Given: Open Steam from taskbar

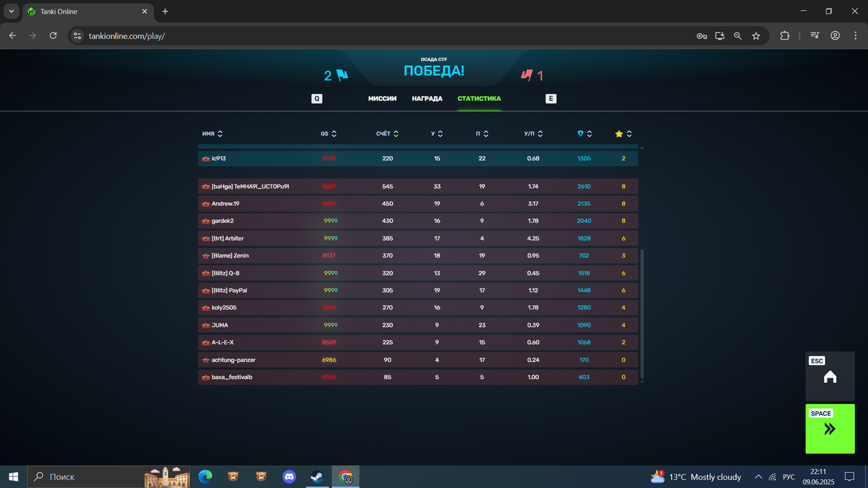Looking at the screenshot, I should [317, 476].
